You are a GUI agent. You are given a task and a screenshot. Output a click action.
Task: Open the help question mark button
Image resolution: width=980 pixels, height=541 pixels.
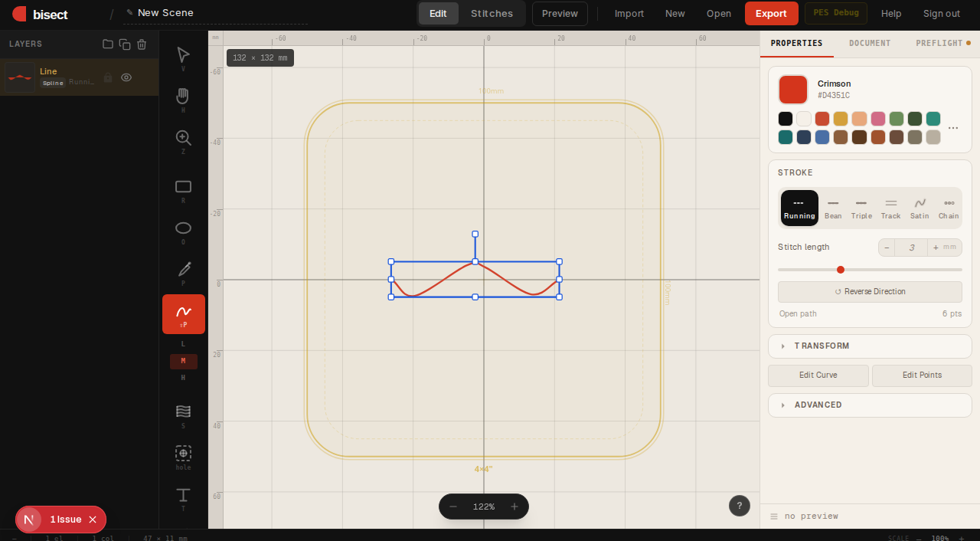tap(740, 506)
